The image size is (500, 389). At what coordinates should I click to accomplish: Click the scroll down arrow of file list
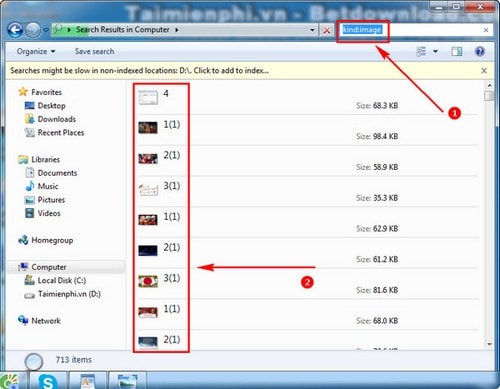pyautogui.click(x=489, y=344)
